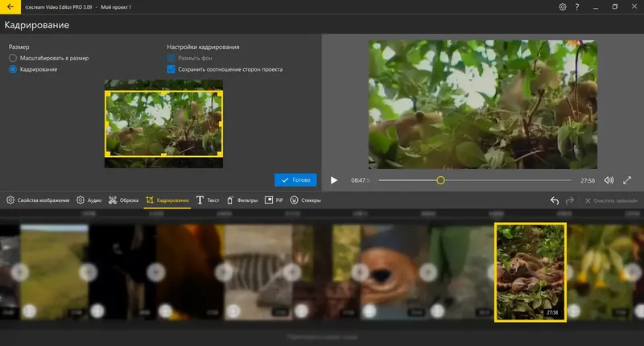
Task: Click the yellow back arrow icon
Action: click(x=9, y=6)
